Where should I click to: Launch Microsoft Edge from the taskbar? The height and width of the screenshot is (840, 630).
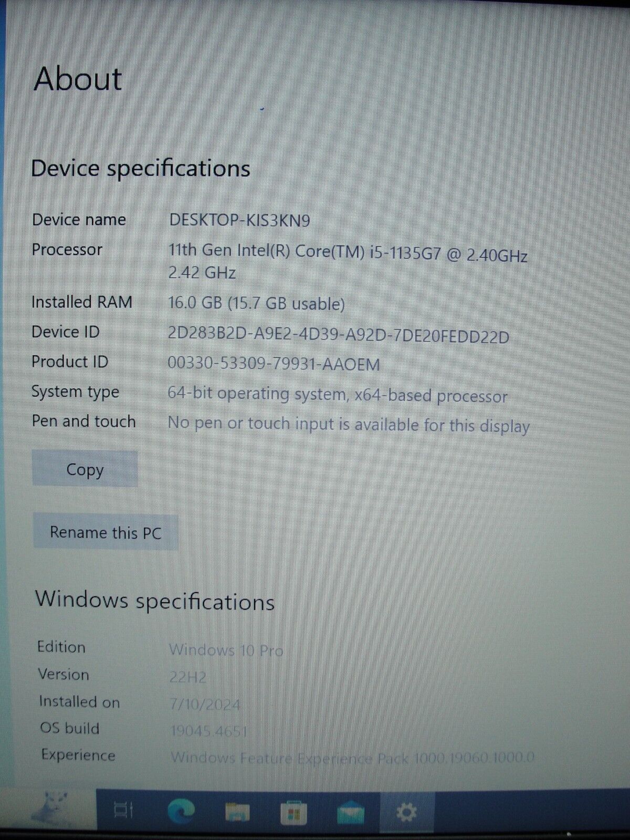(181, 812)
